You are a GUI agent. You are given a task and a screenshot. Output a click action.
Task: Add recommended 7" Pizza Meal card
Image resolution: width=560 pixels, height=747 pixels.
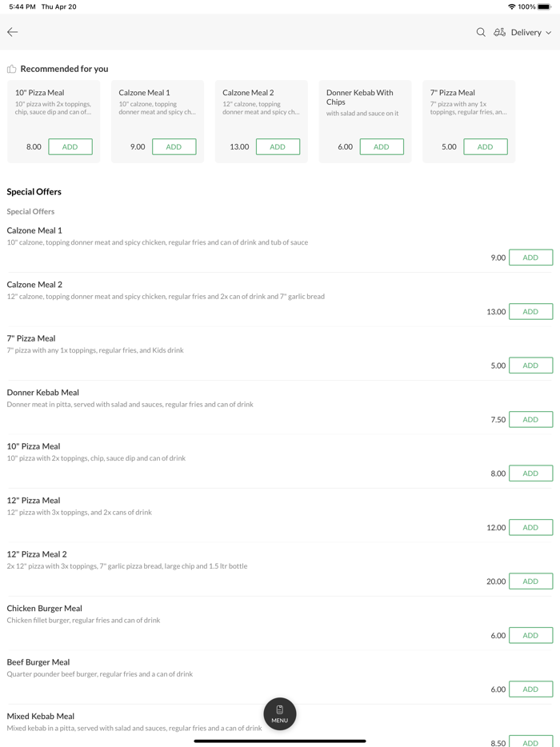pyautogui.click(x=485, y=146)
